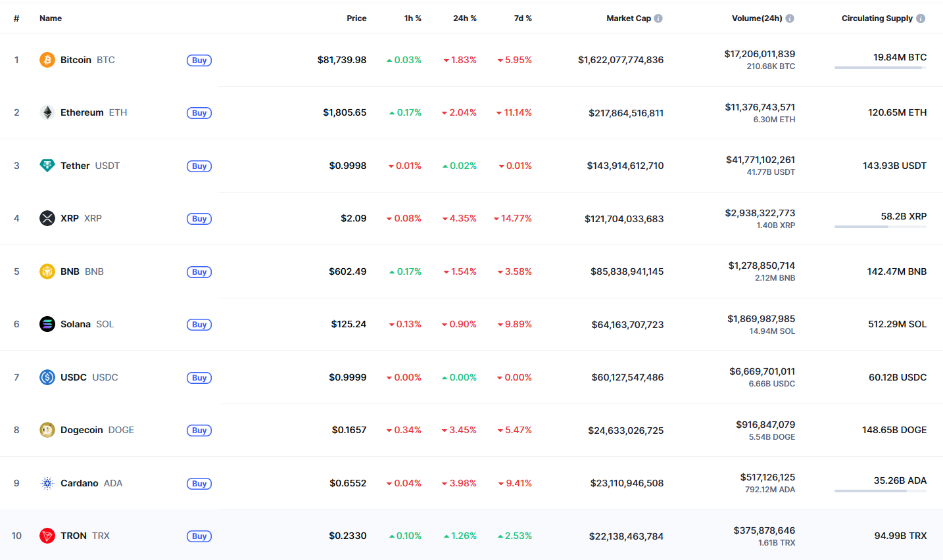
Task: Click the Cardano logo icon
Action: (47, 483)
